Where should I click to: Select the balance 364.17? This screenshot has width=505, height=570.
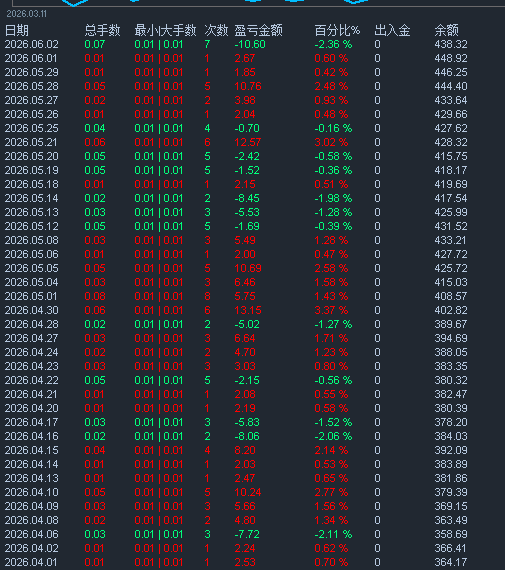click(451, 562)
